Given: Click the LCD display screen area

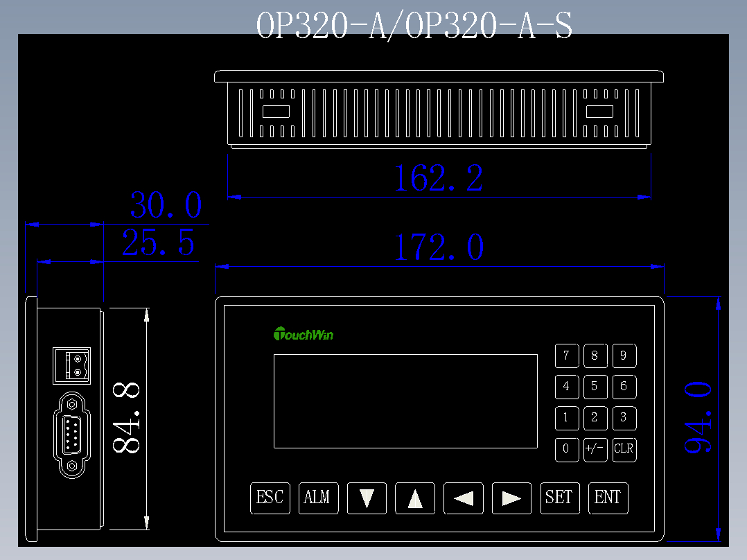Looking at the screenshot, I should click(405, 402).
